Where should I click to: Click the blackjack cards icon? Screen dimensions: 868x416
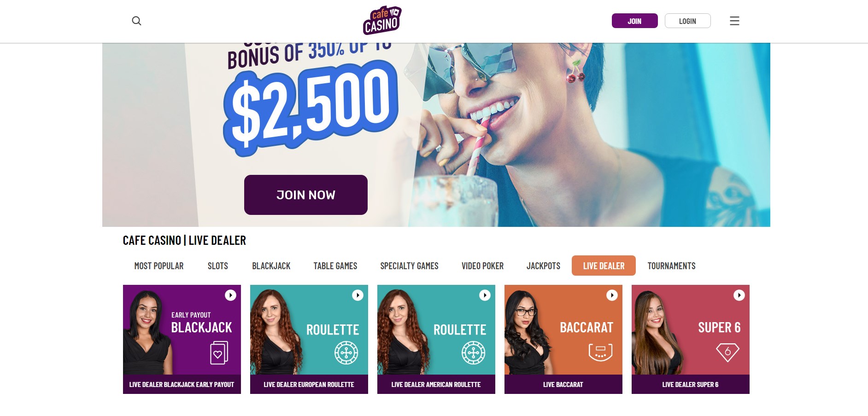219,353
